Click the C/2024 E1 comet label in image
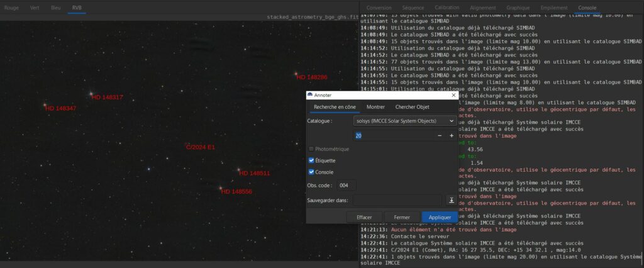 [201, 147]
